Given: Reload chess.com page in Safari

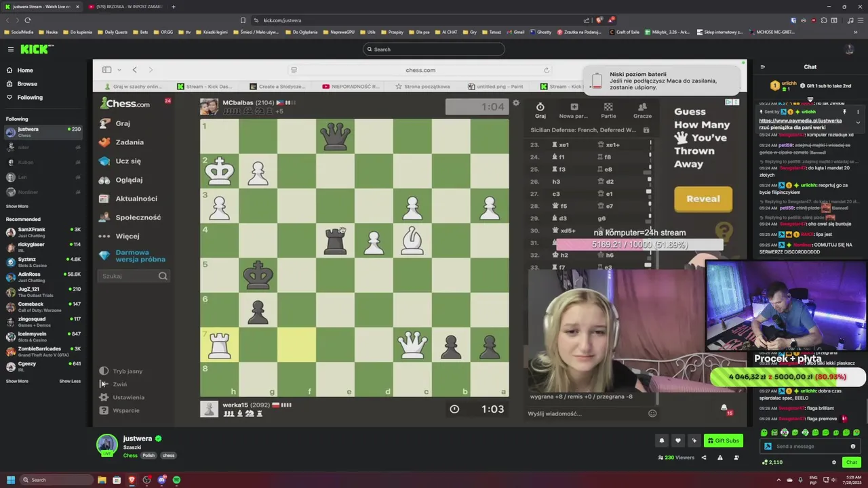Looking at the screenshot, I should tap(546, 70).
